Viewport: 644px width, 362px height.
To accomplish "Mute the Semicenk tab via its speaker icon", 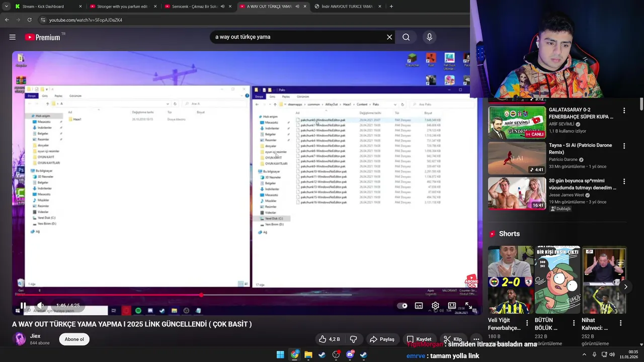I will [222, 7].
